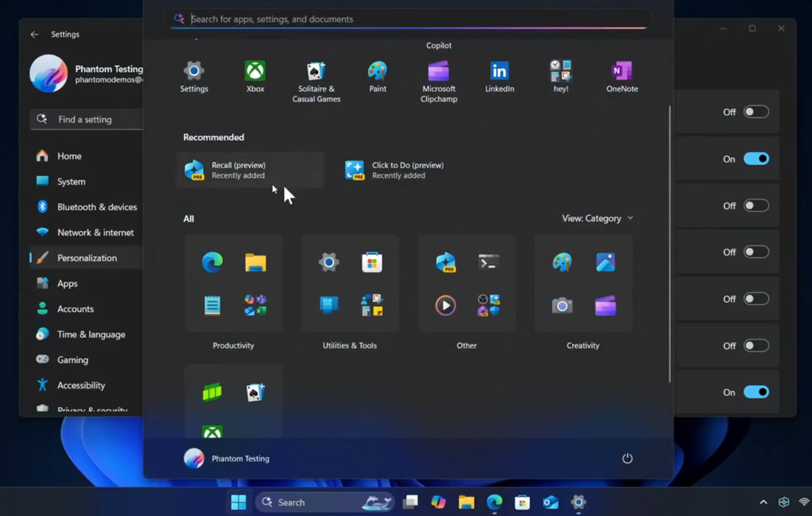The image size is (812, 516).
Task: Launch Terminal from the Other group
Action: [488, 262]
